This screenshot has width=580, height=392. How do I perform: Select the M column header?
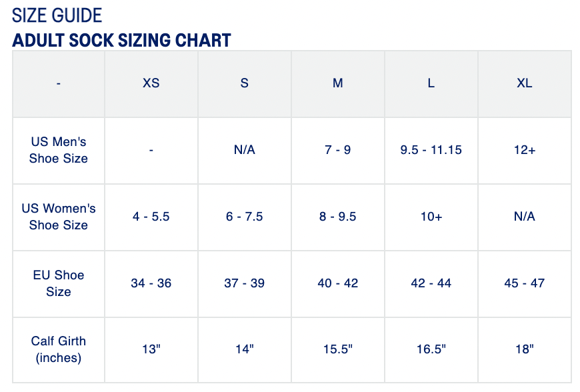click(x=338, y=83)
